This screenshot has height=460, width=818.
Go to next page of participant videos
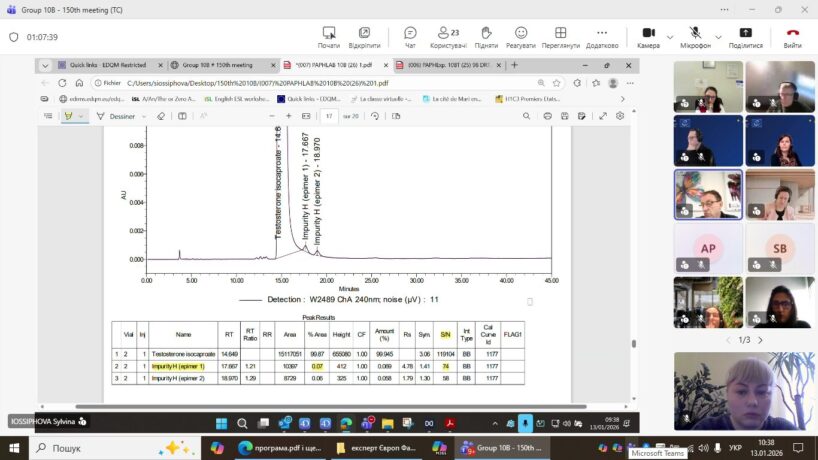point(758,340)
